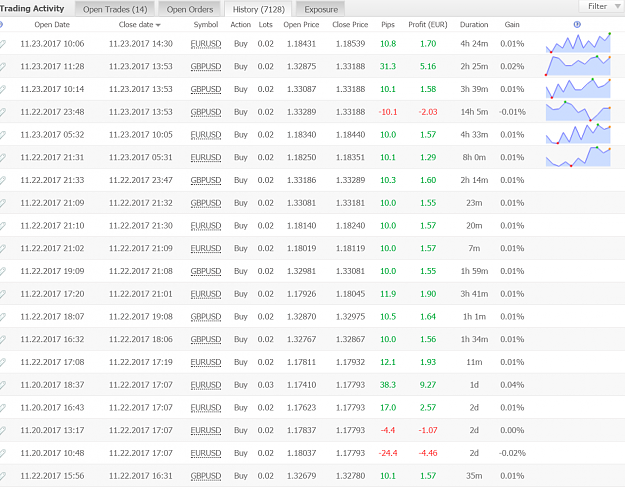Viewport: 625px width, 489px height.
Task: Click attachment icon for trade opened 11.23.2017 11:28
Action: pyautogui.click(x=3, y=66)
